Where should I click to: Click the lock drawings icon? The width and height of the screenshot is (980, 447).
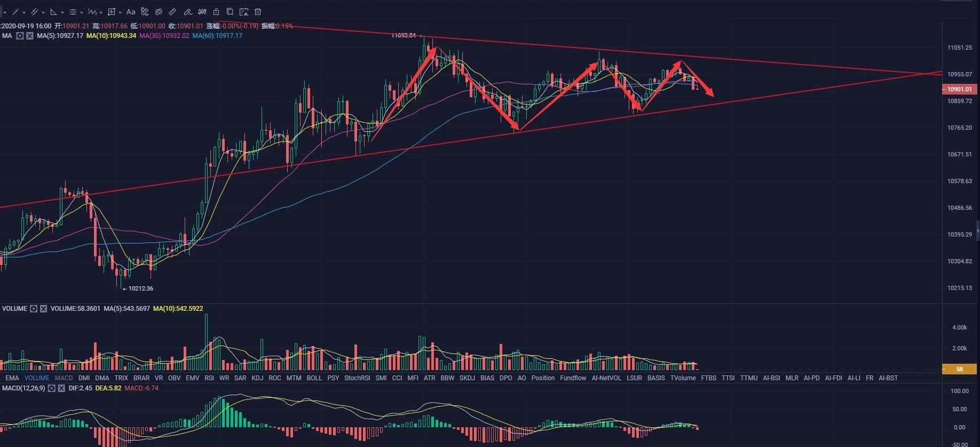216,12
